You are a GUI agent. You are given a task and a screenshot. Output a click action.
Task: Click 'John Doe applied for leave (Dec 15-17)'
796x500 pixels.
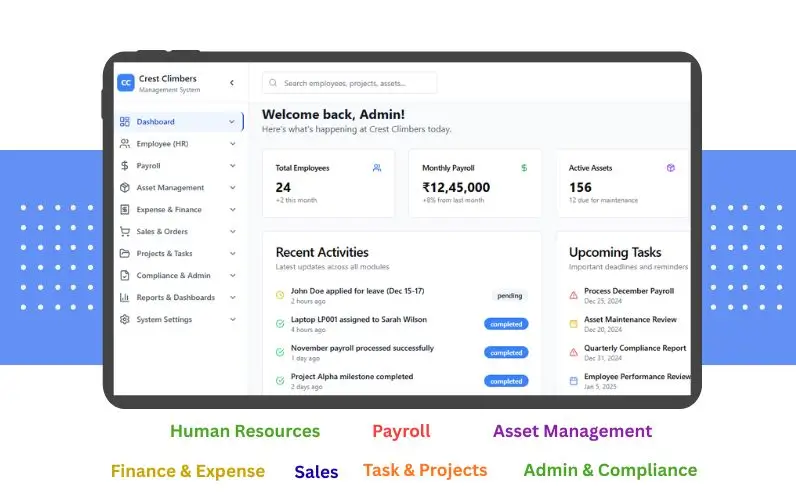(357, 291)
